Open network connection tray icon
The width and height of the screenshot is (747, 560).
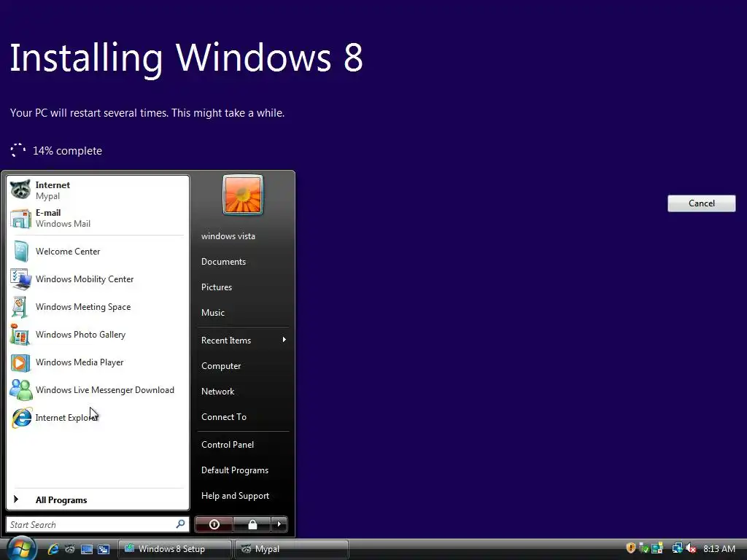[x=677, y=548]
